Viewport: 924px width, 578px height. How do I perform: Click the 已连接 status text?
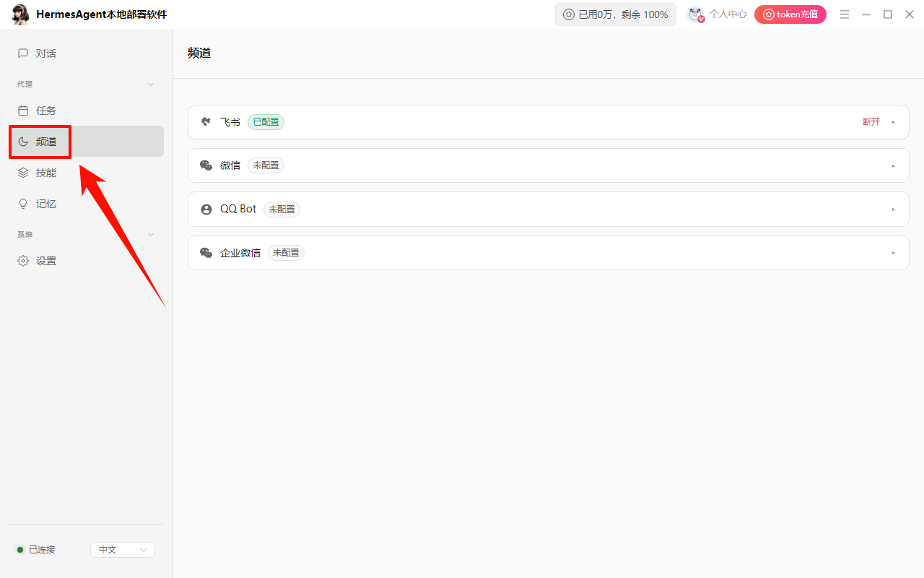click(x=42, y=550)
